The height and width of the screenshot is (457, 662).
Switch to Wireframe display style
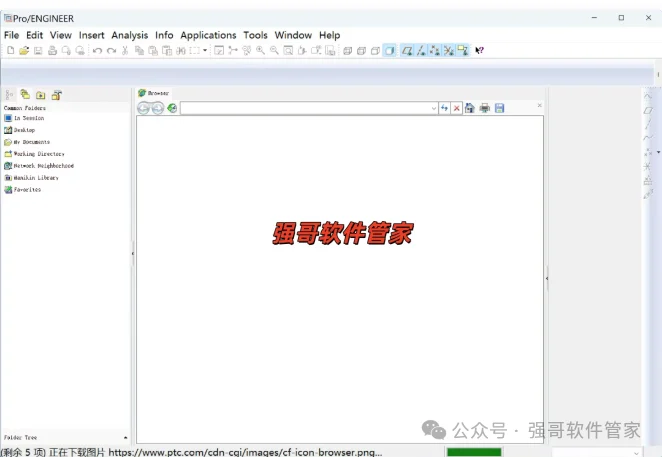pos(347,51)
